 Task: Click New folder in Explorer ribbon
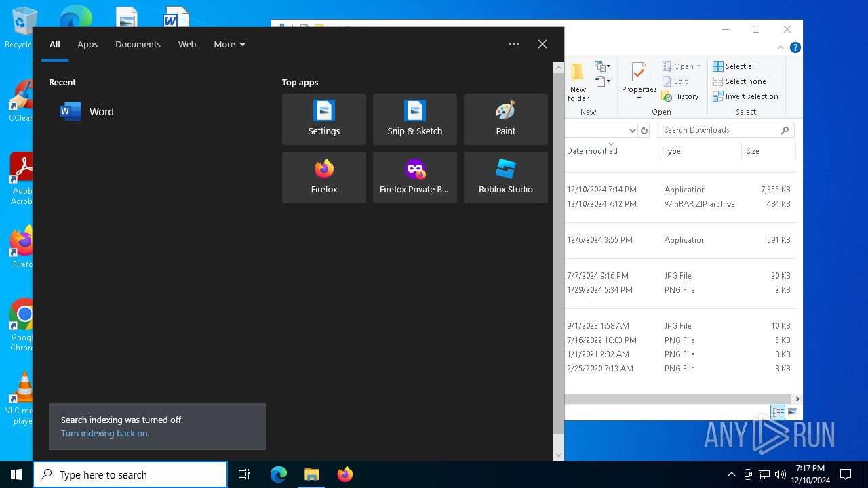coord(578,83)
